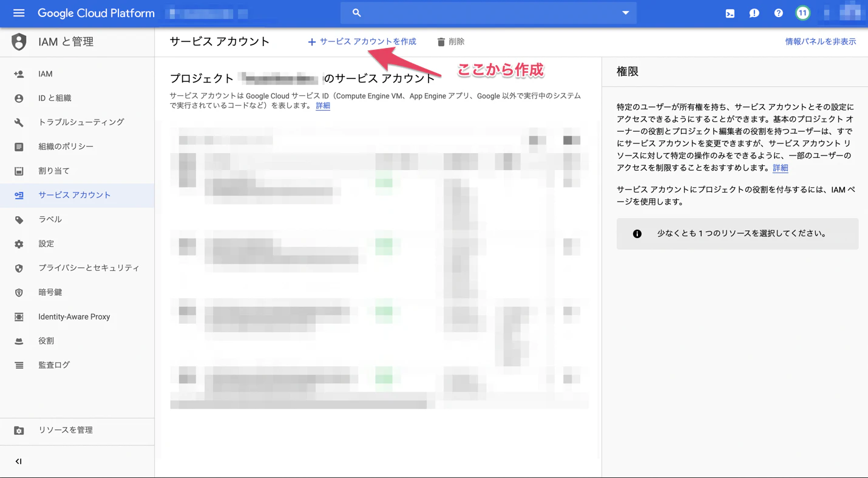The width and height of the screenshot is (868, 478).
Task: Click the 組織のポリシー document icon
Action: click(19, 147)
